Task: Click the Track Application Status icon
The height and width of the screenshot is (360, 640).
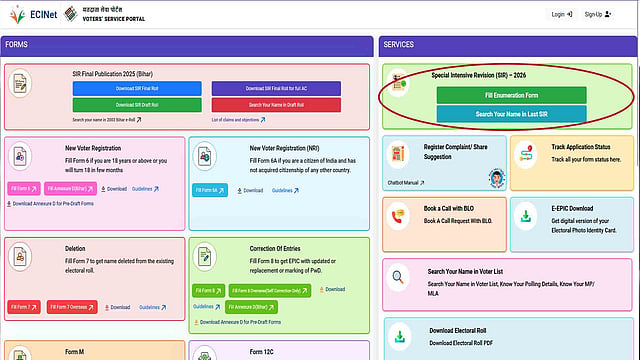Action: [526, 155]
